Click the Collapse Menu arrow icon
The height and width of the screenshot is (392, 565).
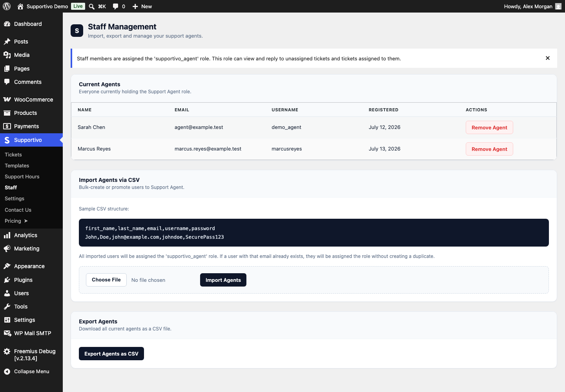point(7,372)
